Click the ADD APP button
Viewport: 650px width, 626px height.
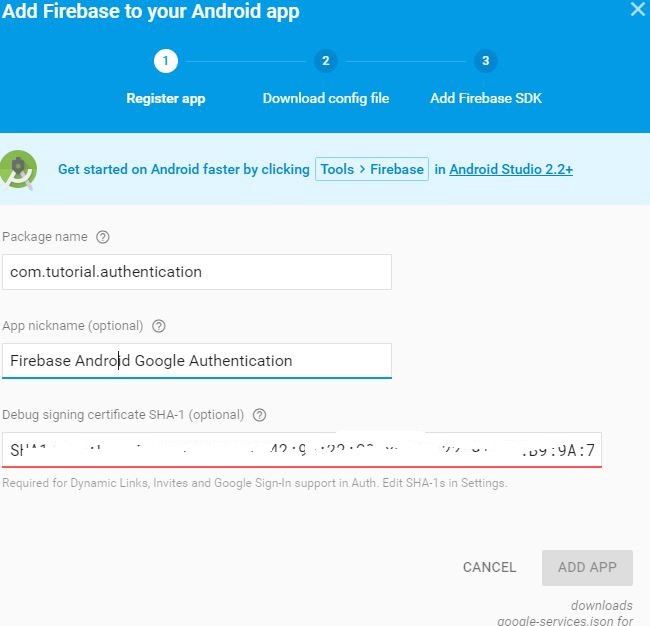point(587,568)
